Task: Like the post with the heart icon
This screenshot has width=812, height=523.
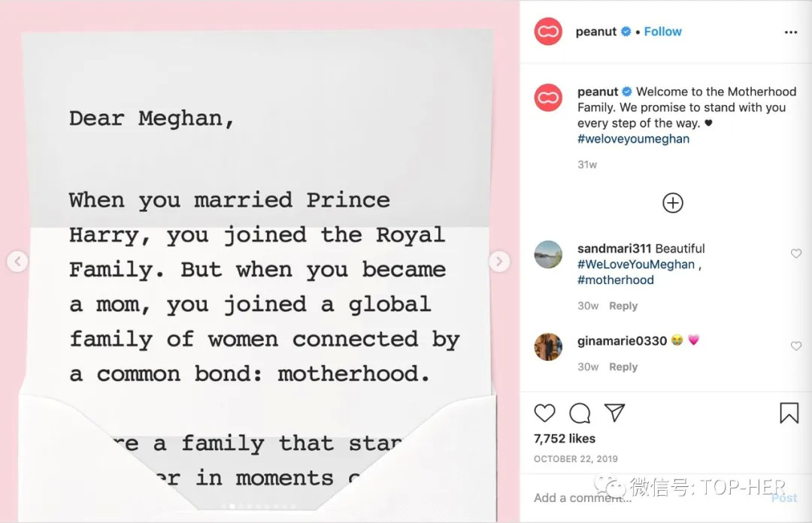Action: click(x=544, y=413)
